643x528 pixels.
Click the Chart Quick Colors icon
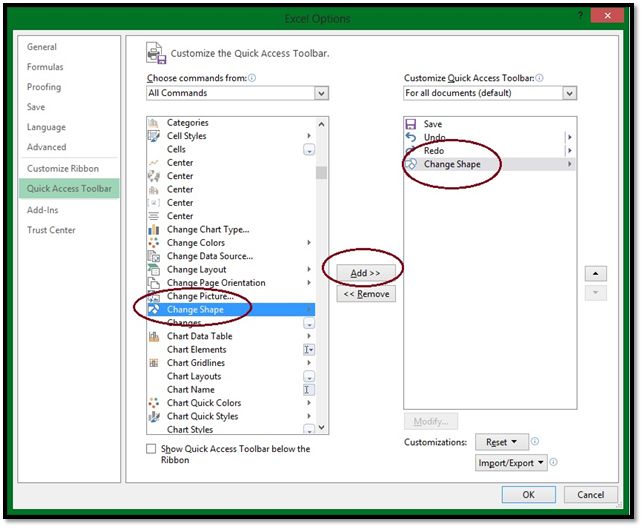point(154,403)
